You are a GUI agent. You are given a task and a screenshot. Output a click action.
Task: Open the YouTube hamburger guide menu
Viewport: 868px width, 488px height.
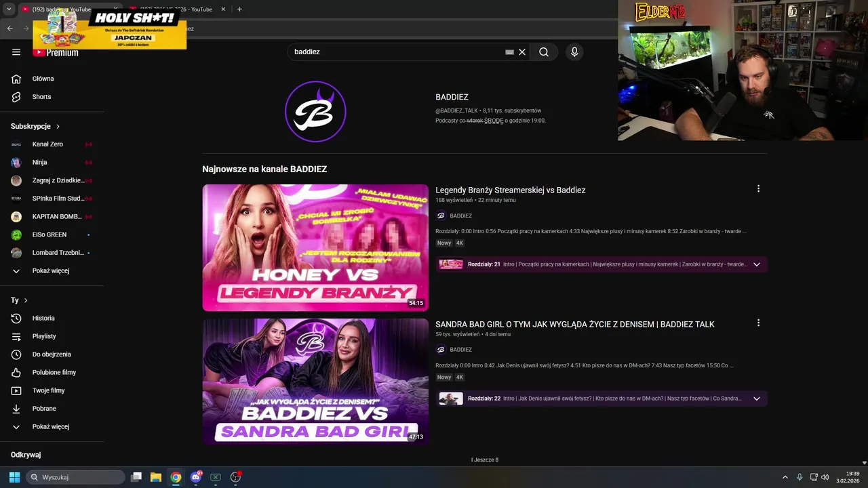(x=16, y=52)
